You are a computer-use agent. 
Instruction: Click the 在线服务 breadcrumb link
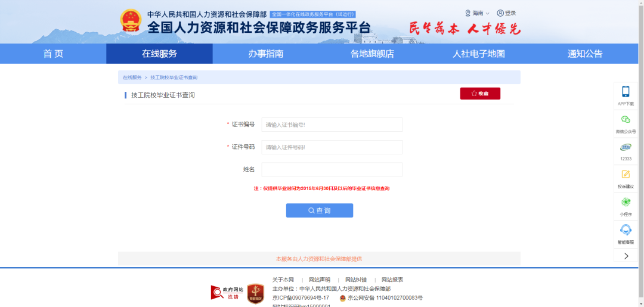tap(132, 77)
